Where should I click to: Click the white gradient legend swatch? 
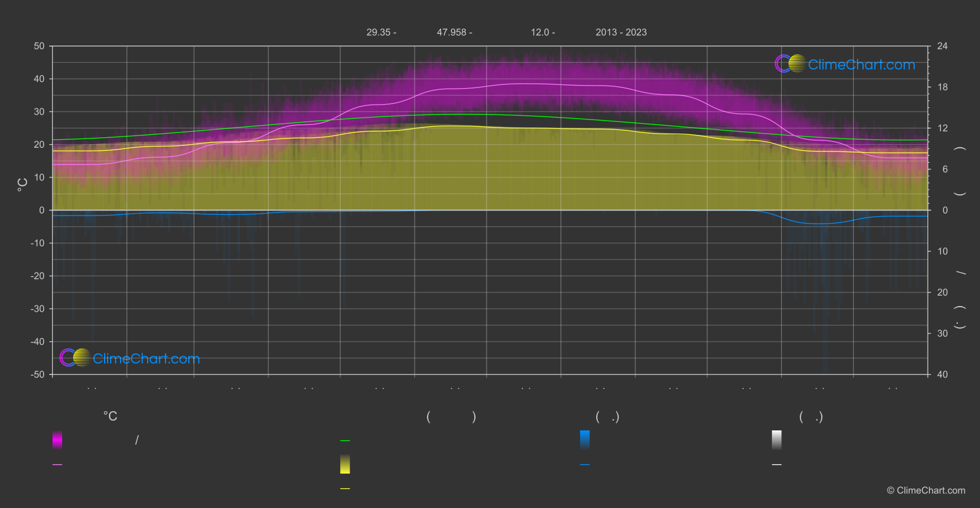(777, 440)
